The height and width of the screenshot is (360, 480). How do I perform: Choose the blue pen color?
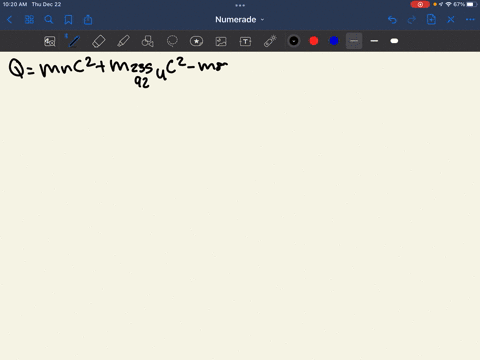coord(334,41)
